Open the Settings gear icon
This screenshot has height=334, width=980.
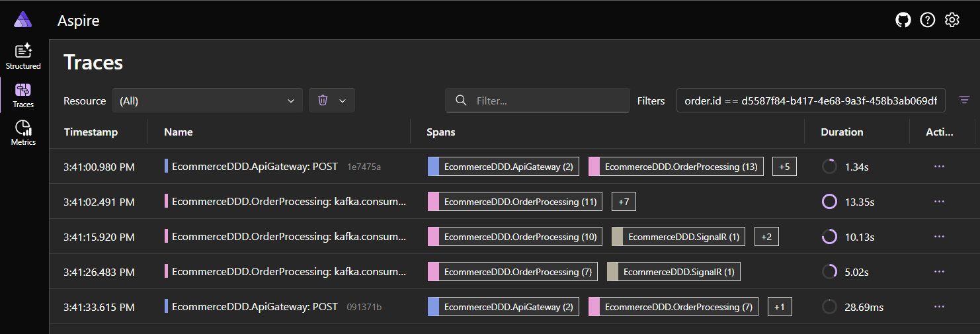[x=952, y=20]
